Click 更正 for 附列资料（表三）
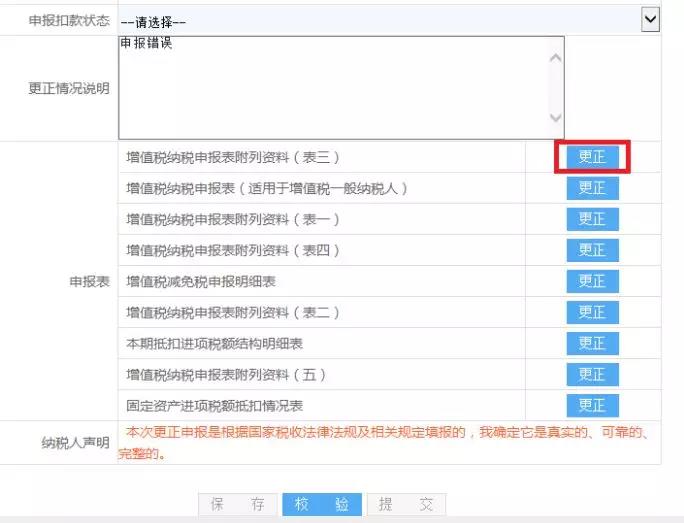This screenshot has height=523, width=684. point(592,157)
